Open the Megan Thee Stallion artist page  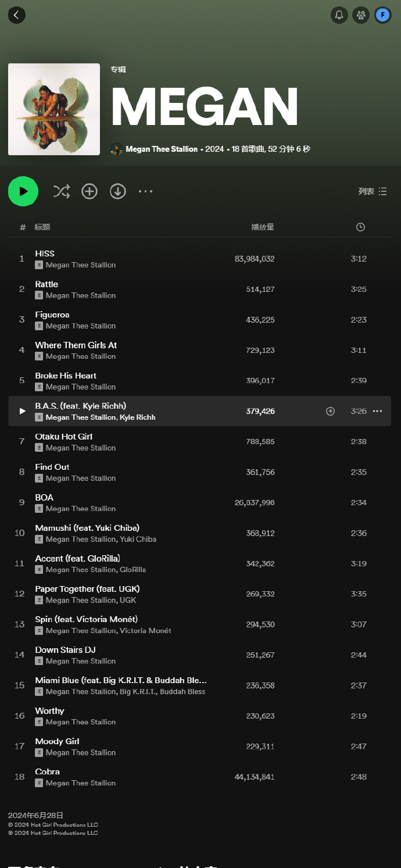pos(161,149)
